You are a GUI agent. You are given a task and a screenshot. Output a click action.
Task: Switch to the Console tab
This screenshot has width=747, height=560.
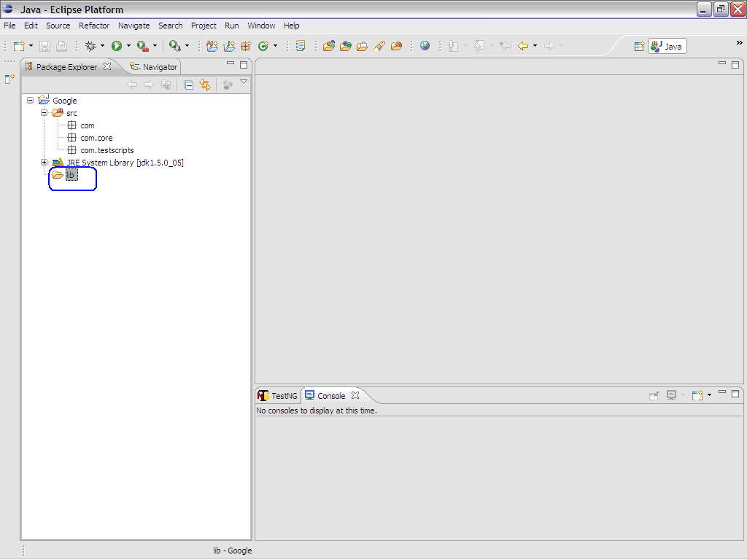325,396
